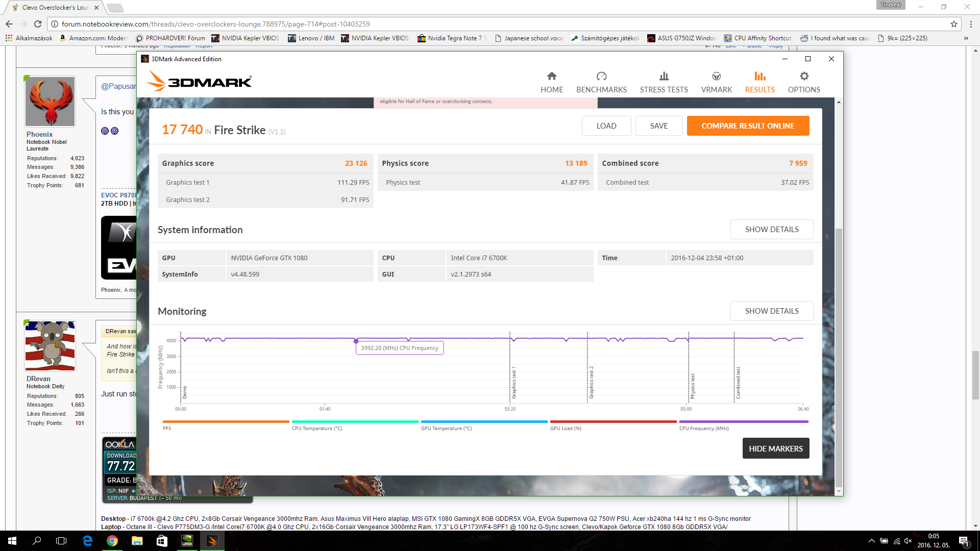
Task: Open DRevan's profile username link
Action: click(38, 379)
